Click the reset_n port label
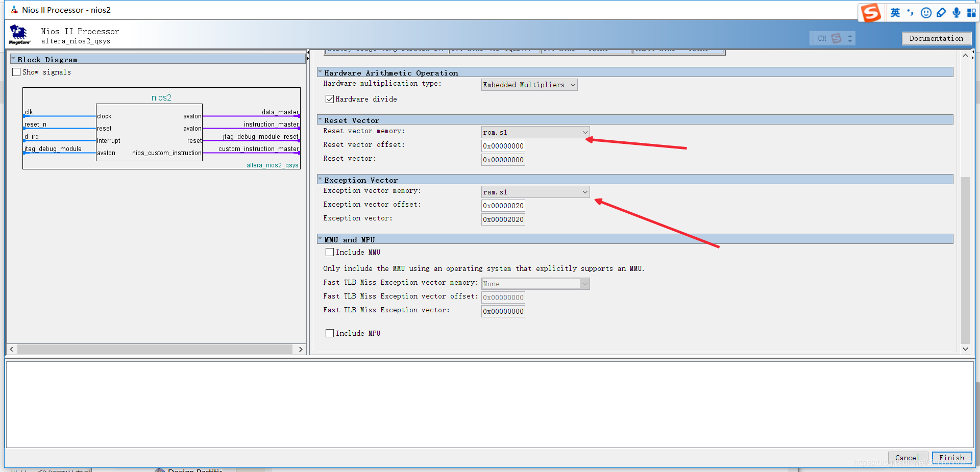 pos(35,125)
